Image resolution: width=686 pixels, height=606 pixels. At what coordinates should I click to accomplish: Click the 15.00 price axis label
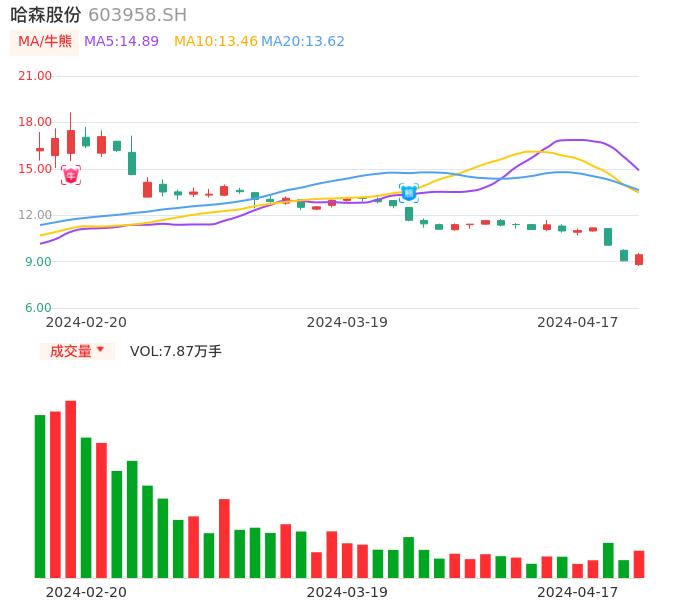(x=35, y=169)
